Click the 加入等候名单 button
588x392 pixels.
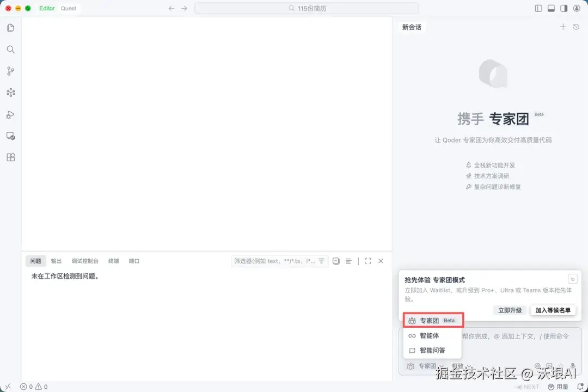553,310
